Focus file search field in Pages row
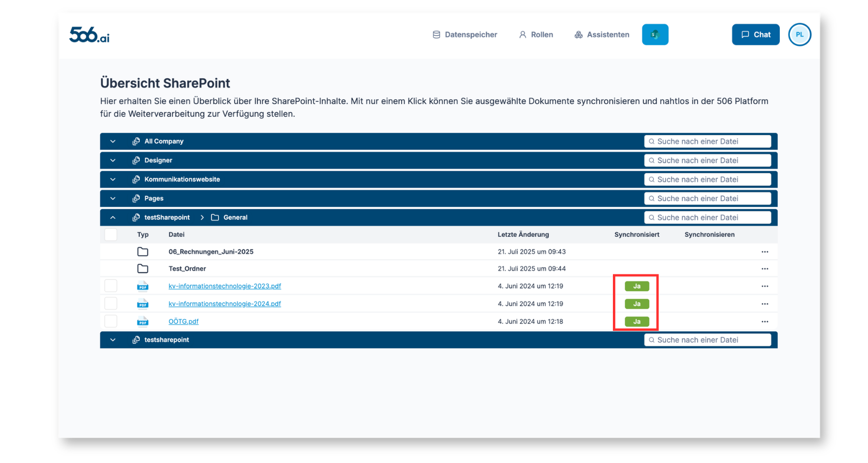The width and height of the screenshot is (868, 463). pos(707,198)
